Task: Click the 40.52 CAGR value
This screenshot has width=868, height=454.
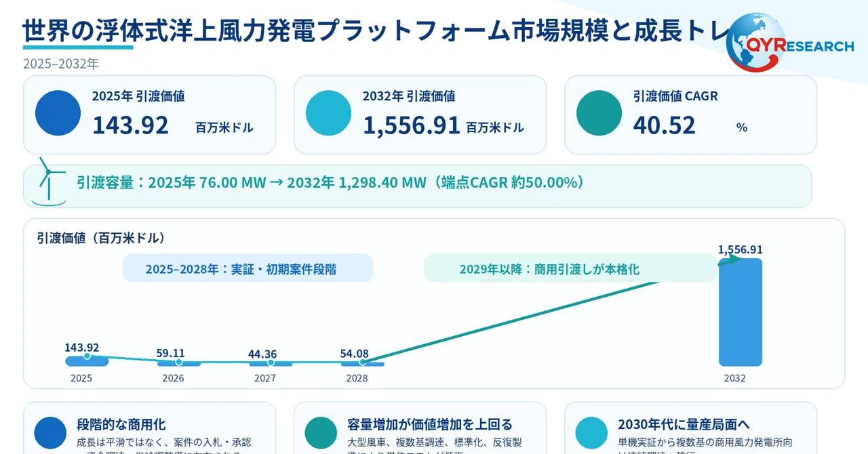Action: tap(665, 125)
